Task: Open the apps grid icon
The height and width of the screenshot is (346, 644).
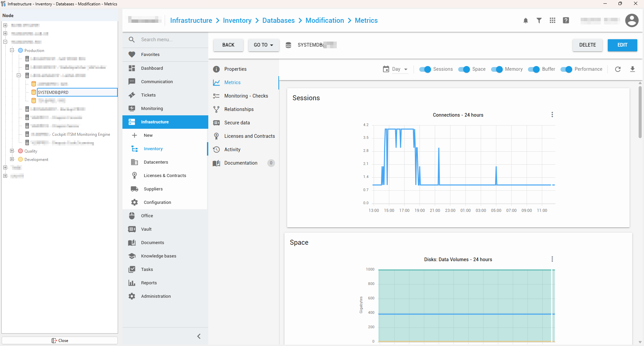Action: point(552,20)
